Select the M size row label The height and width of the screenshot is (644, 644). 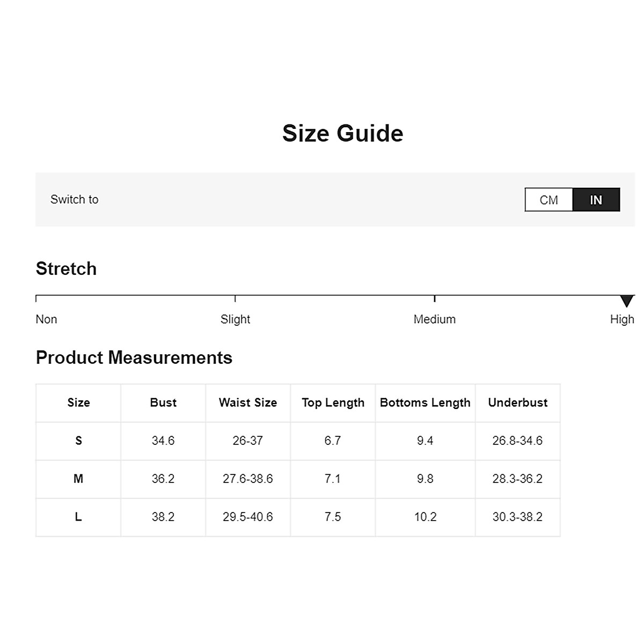coord(78,479)
